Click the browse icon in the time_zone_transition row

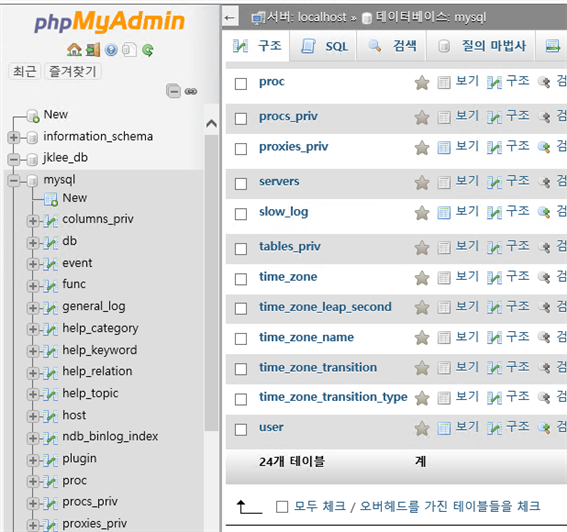click(x=444, y=367)
